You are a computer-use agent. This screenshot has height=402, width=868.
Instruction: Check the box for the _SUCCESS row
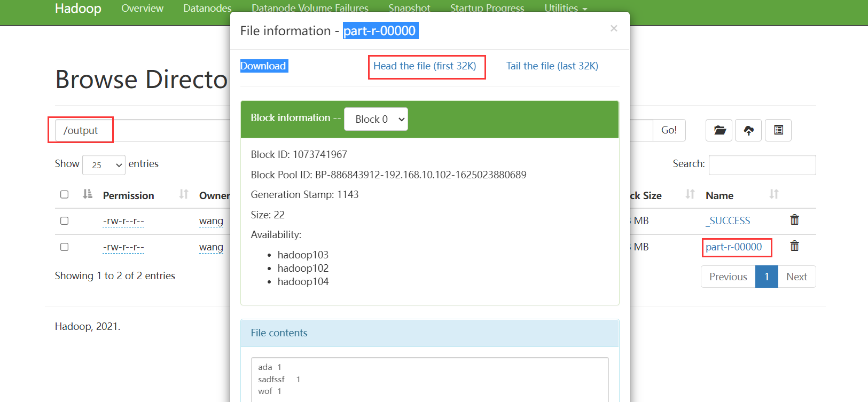pos(65,220)
